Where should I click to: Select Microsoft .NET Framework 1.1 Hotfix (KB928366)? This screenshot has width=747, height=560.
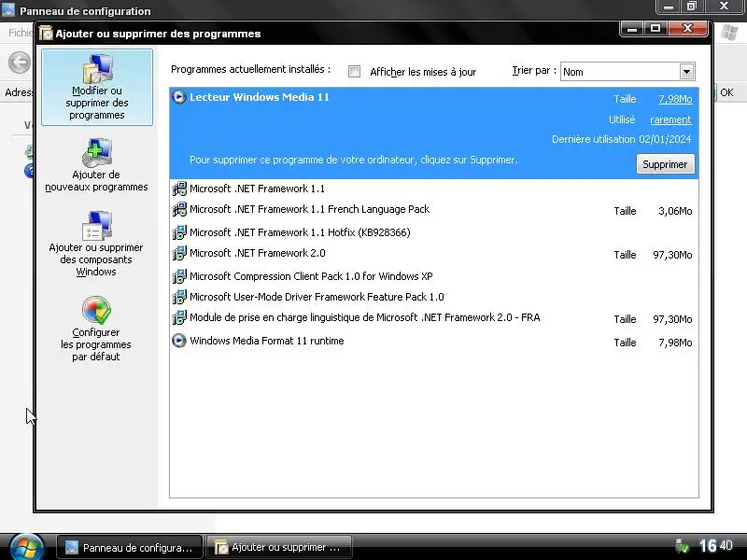point(434,232)
